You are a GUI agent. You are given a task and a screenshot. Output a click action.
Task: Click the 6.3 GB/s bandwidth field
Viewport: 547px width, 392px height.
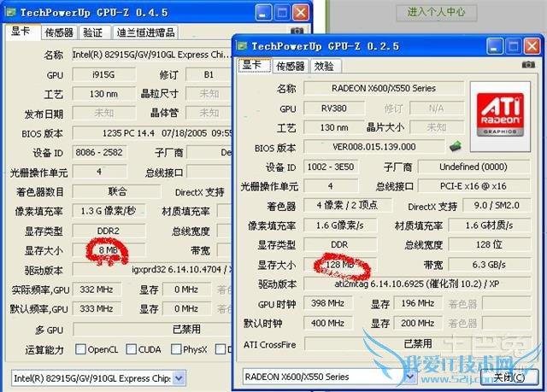(489, 265)
